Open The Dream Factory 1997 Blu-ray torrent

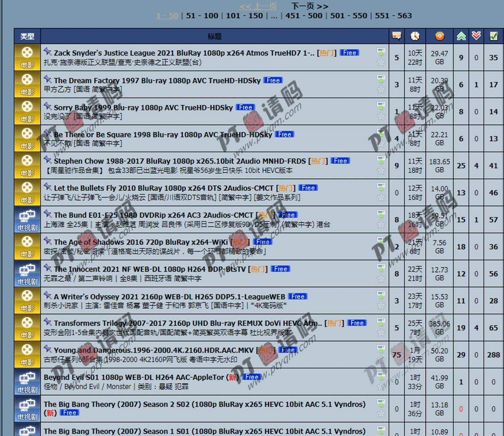tap(157, 80)
